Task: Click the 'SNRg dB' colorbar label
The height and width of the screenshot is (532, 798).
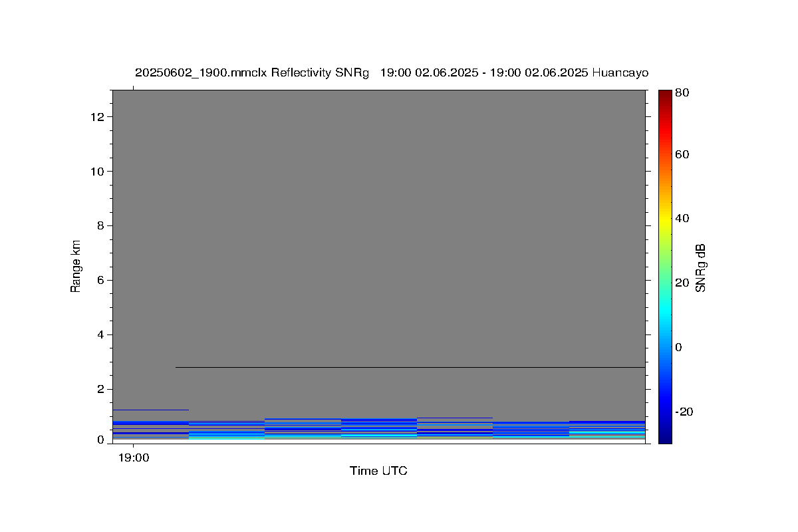Action: (700, 267)
